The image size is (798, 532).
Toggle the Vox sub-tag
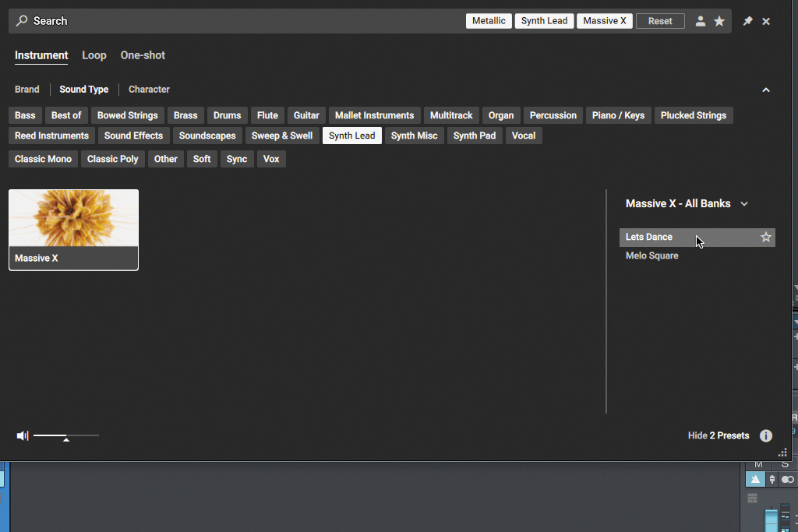(271, 159)
